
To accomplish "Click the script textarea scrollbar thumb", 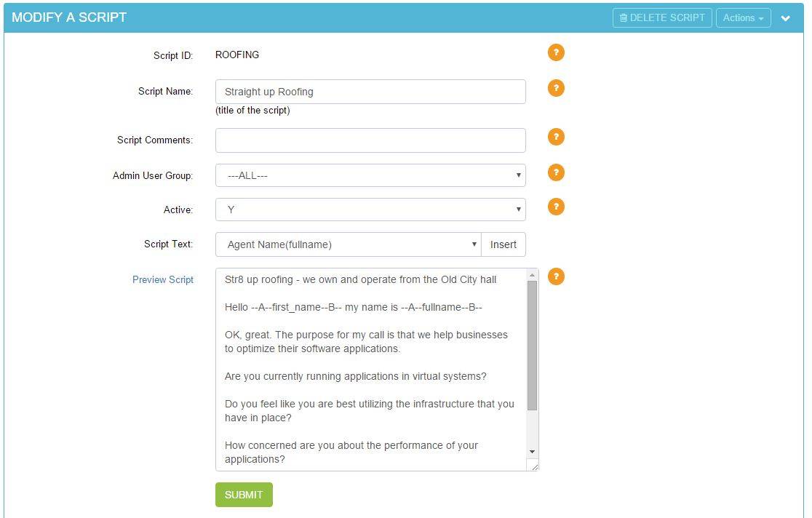I will [x=532, y=346].
